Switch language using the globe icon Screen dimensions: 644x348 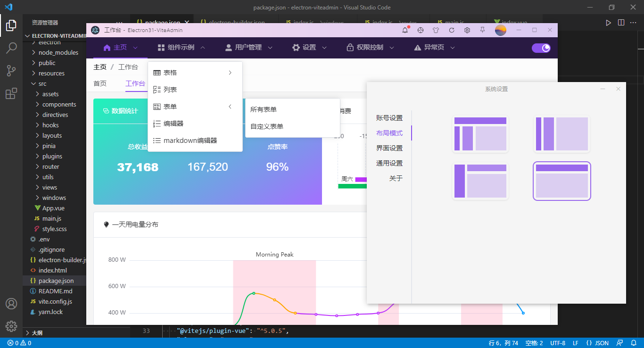(x=420, y=30)
